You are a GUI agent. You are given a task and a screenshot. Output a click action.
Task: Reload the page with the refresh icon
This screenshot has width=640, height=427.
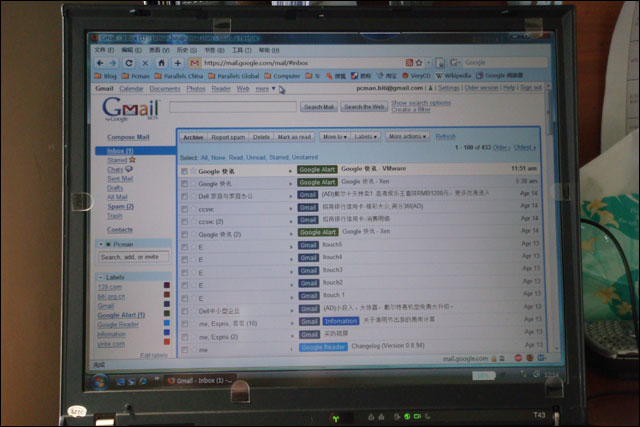tap(129, 63)
